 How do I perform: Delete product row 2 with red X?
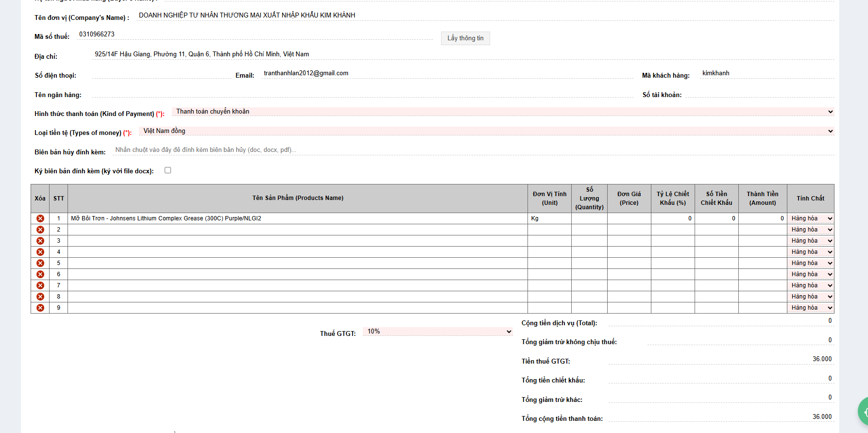tap(40, 230)
